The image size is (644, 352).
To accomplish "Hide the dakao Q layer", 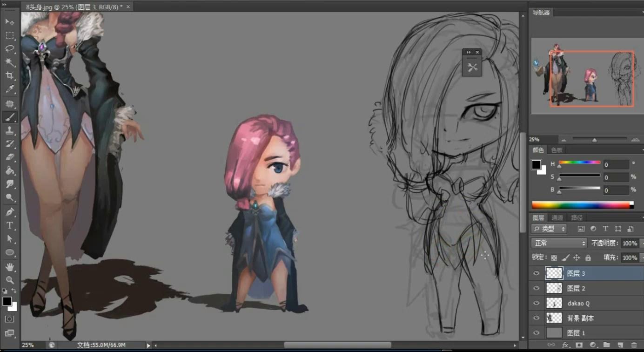I will coord(537,303).
